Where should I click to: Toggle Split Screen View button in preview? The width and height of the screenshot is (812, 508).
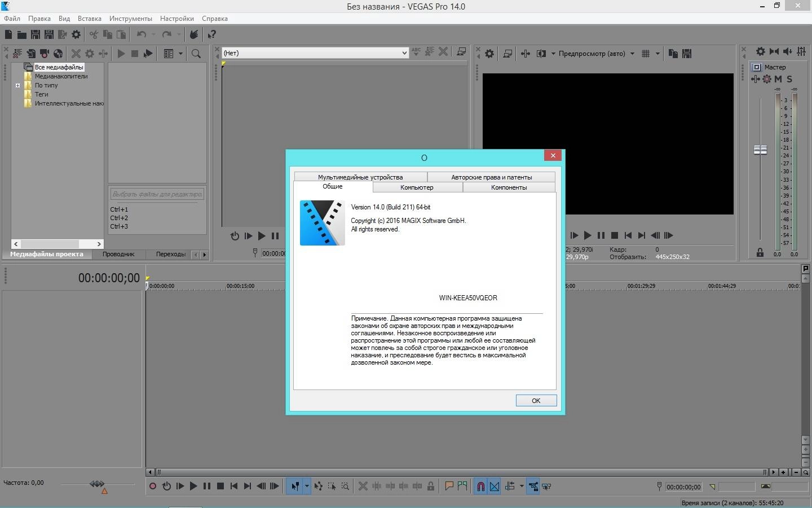pyautogui.click(x=541, y=54)
